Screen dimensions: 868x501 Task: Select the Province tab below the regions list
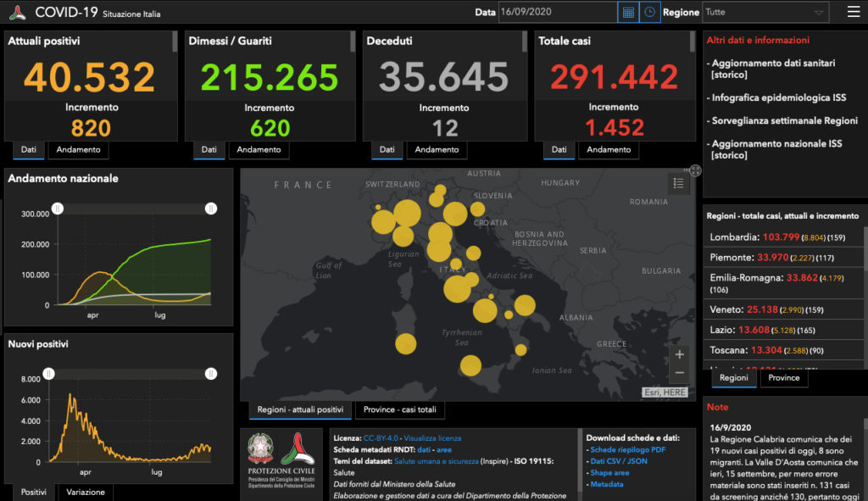click(x=783, y=378)
